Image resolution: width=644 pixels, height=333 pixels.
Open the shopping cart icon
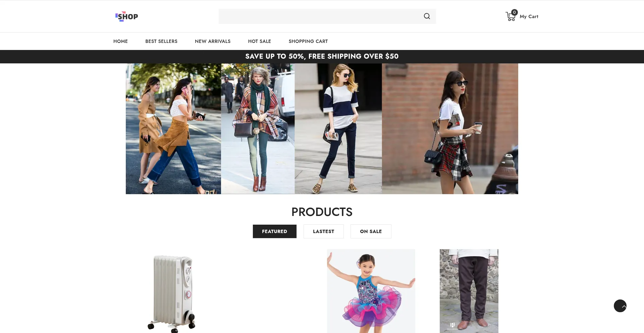(x=510, y=17)
